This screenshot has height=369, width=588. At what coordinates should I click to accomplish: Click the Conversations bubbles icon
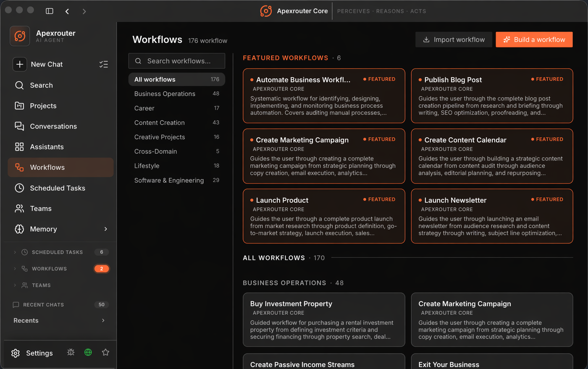tap(19, 126)
